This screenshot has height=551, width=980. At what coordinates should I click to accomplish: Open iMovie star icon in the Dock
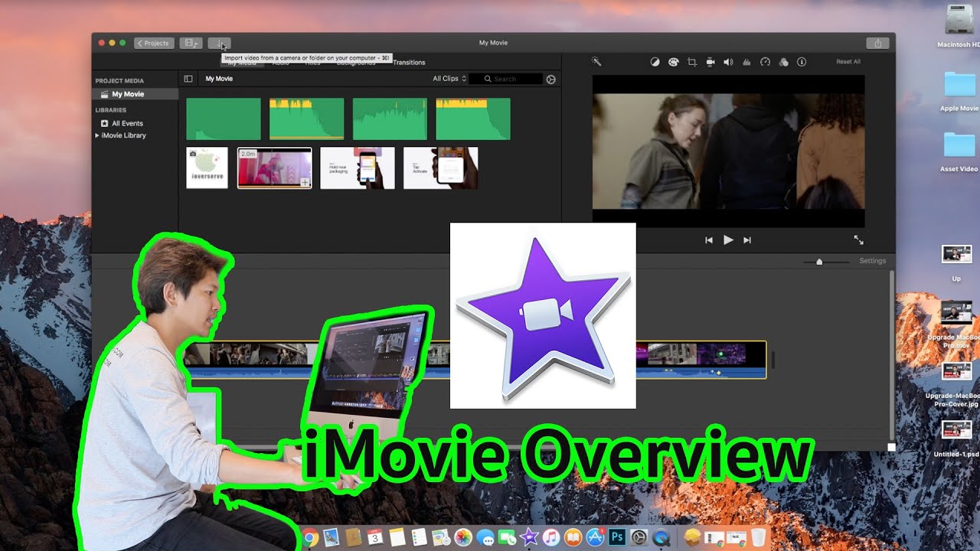pos(528,538)
